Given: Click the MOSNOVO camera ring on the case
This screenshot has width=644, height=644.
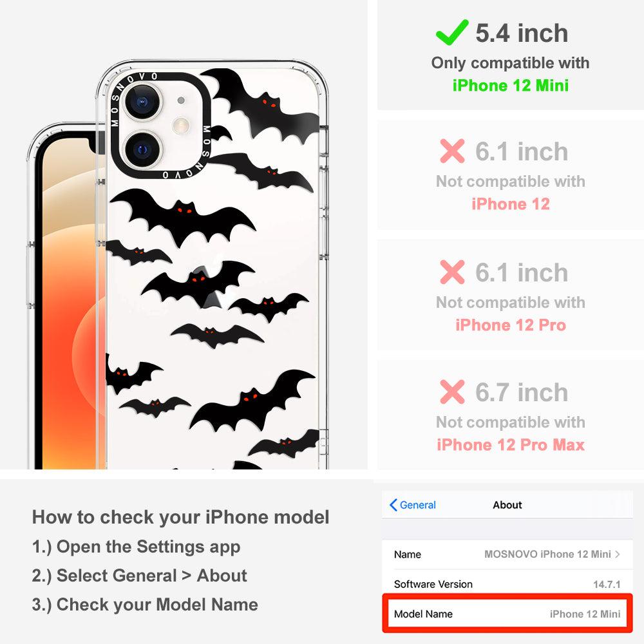Looking at the screenshot, I should click(x=160, y=125).
